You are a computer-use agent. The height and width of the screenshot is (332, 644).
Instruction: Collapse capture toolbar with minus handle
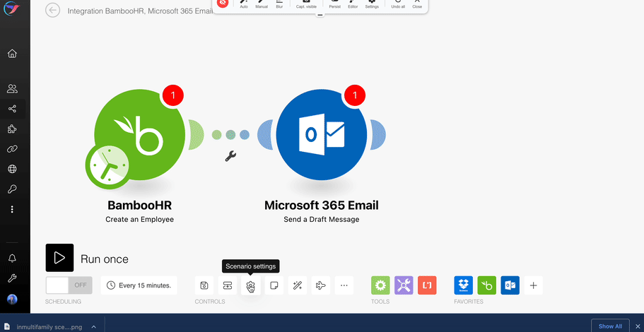coord(320,15)
